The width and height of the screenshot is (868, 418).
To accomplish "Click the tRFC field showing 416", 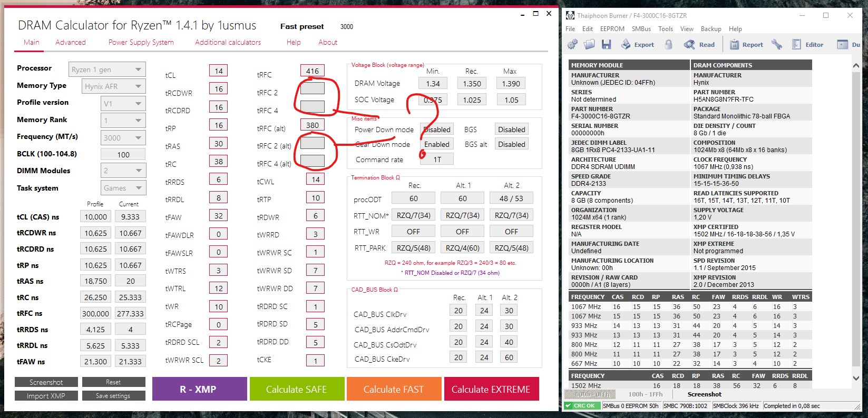I will coord(313,71).
